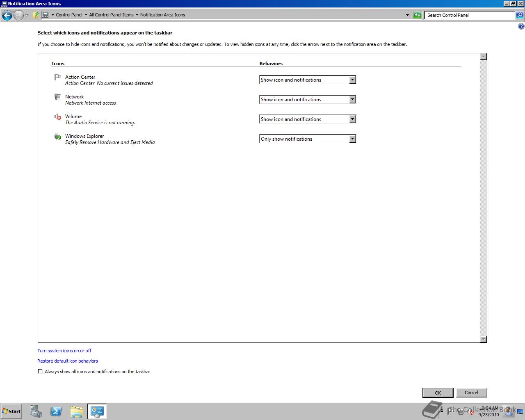525x420 pixels.
Task: Open the Start menu
Action: (x=11, y=411)
